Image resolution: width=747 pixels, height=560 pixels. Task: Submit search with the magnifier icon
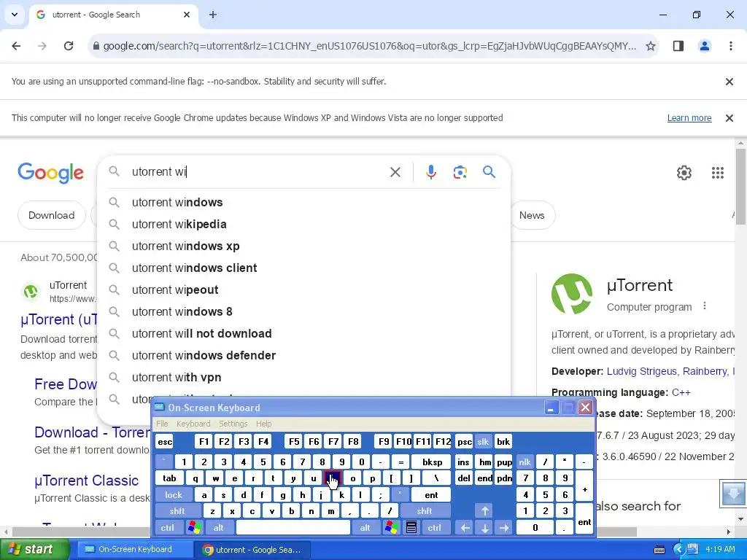tap(489, 171)
